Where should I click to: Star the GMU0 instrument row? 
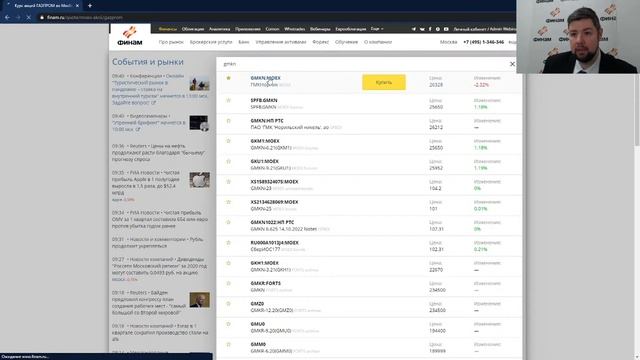229,324
